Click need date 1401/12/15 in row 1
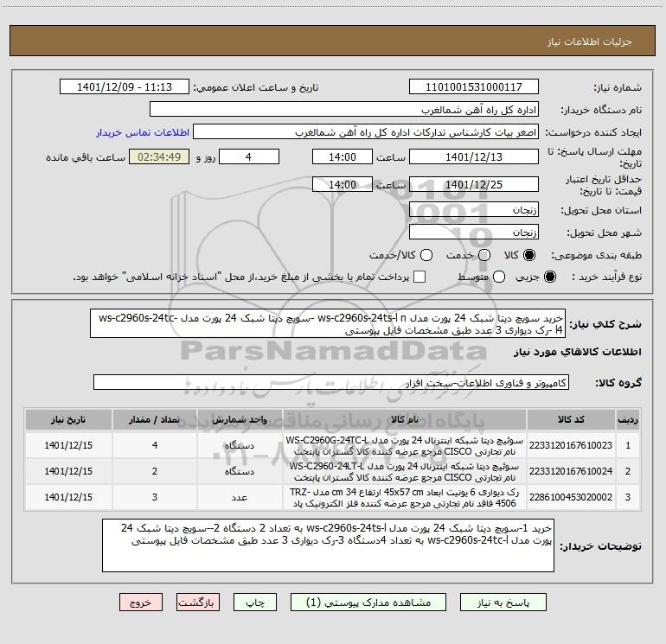 (x=68, y=445)
